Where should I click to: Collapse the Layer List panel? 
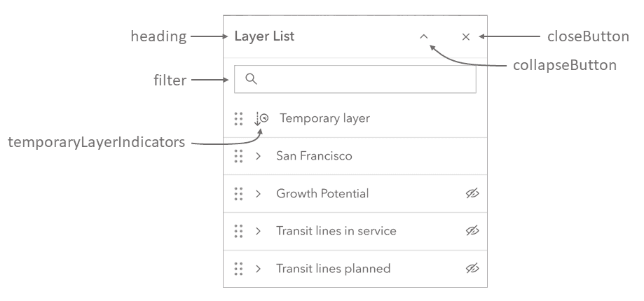click(423, 37)
